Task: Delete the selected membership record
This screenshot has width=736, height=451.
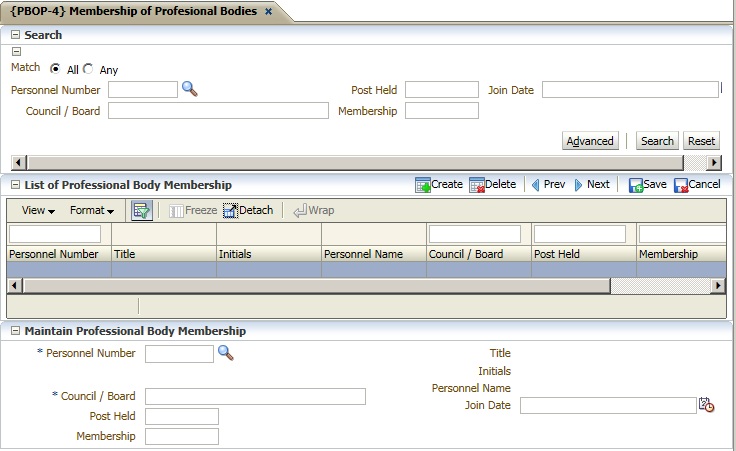Action: point(477,185)
